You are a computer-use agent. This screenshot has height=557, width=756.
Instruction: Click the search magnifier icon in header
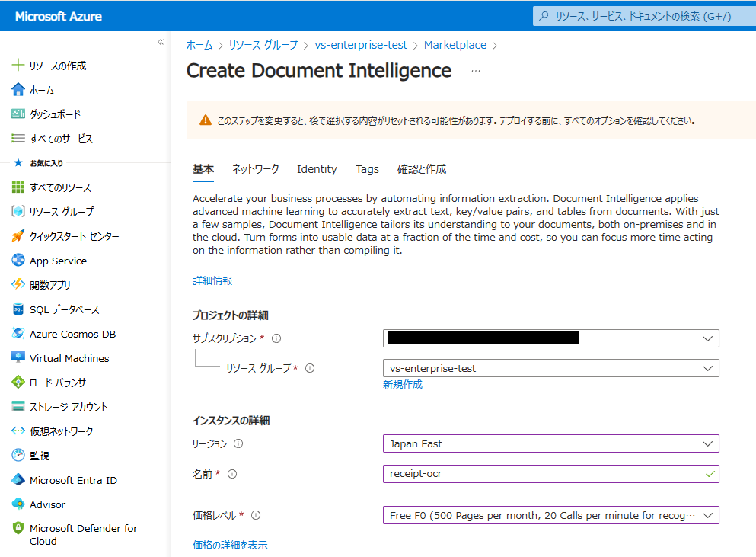click(544, 16)
